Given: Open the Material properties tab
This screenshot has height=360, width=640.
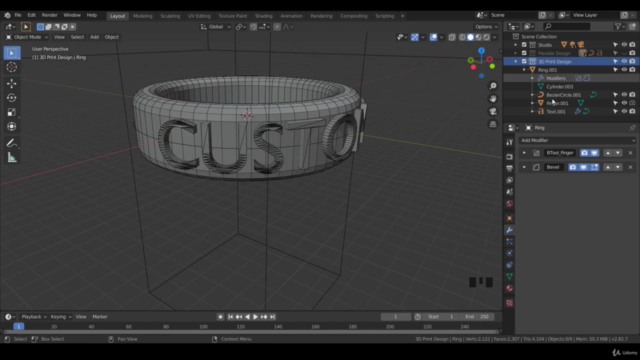Looking at the screenshot, I should tap(509, 288).
